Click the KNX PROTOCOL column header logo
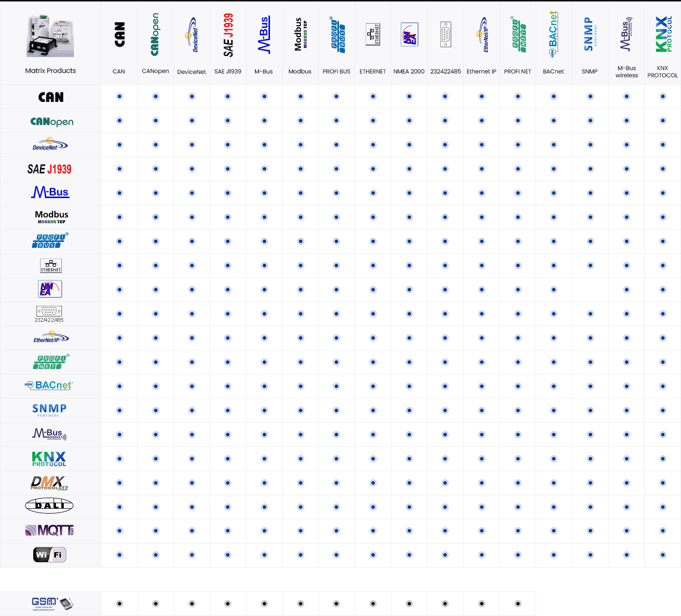This screenshot has width=681, height=616. [663, 34]
